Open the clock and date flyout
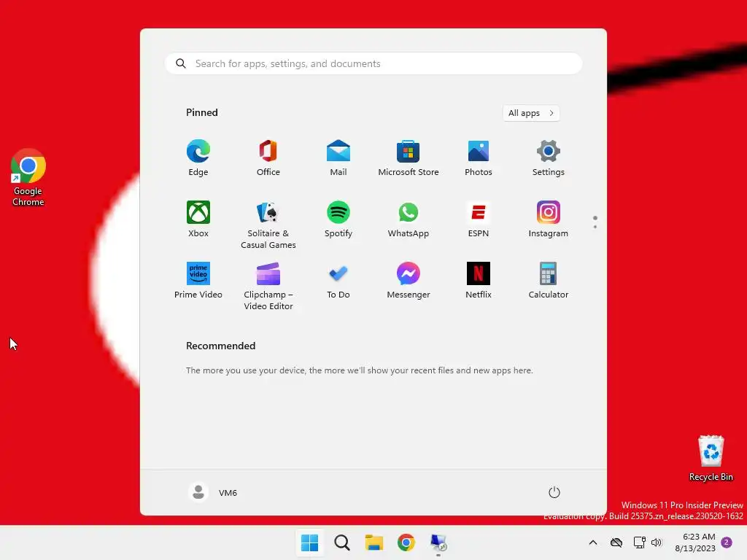The height and width of the screenshot is (560, 747). pyautogui.click(x=695, y=542)
